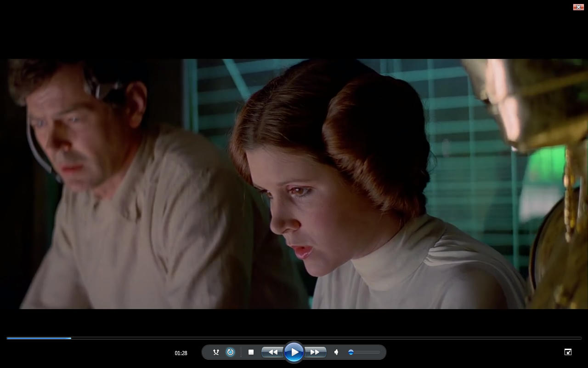The width and height of the screenshot is (588, 368).
Task: Adjust the volume slider knob
Action: click(351, 352)
